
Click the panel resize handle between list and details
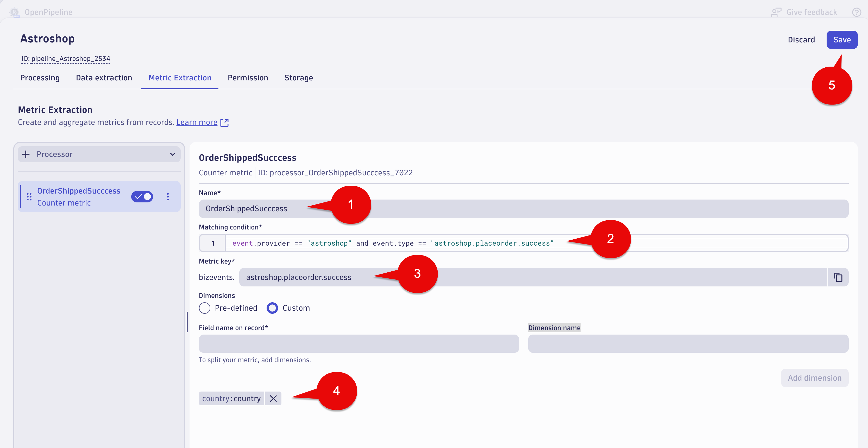point(187,322)
